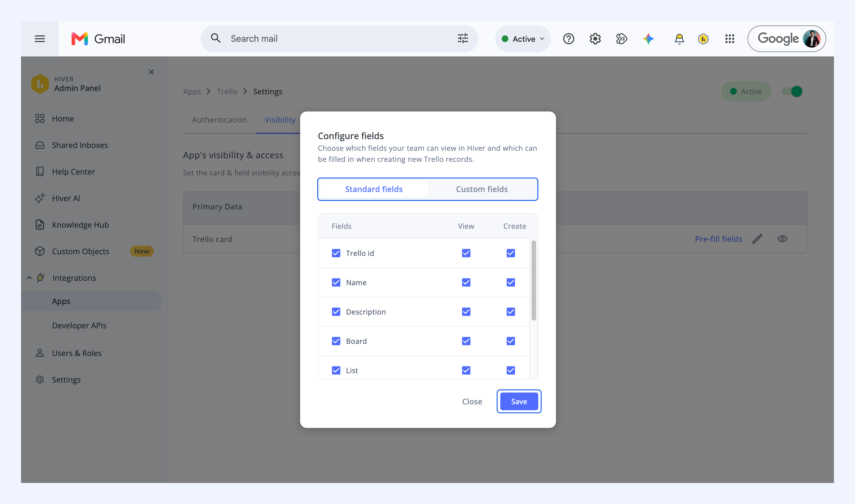Viewport: 855px width, 504px height.
Task: Uncheck View for List
Action: [466, 370]
